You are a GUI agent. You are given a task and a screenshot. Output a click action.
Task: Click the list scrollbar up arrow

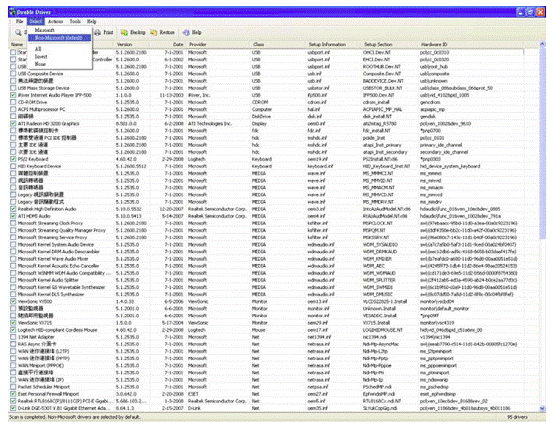[542, 44]
